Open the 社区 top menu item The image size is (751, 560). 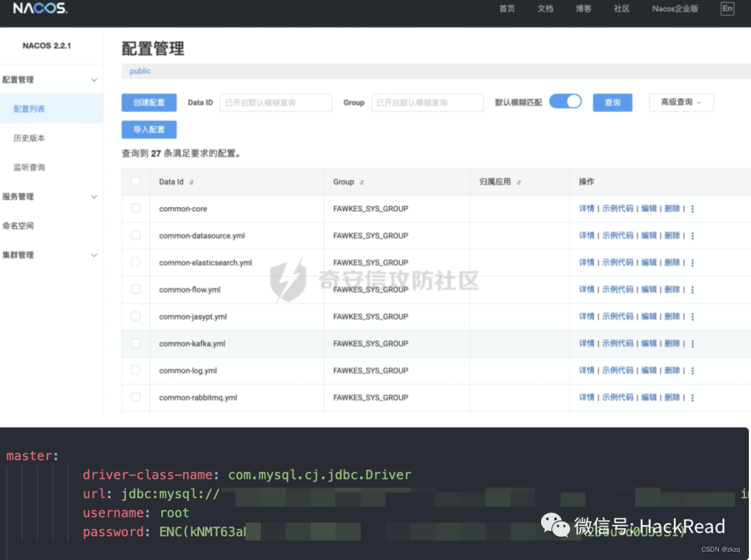coord(622,8)
